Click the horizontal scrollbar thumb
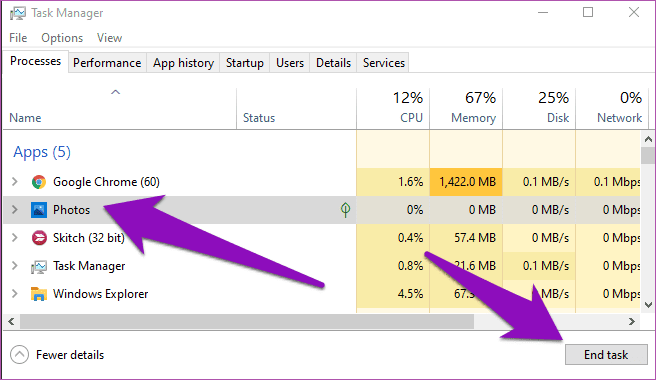The height and width of the screenshot is (380, 656). tap(247, 321)
